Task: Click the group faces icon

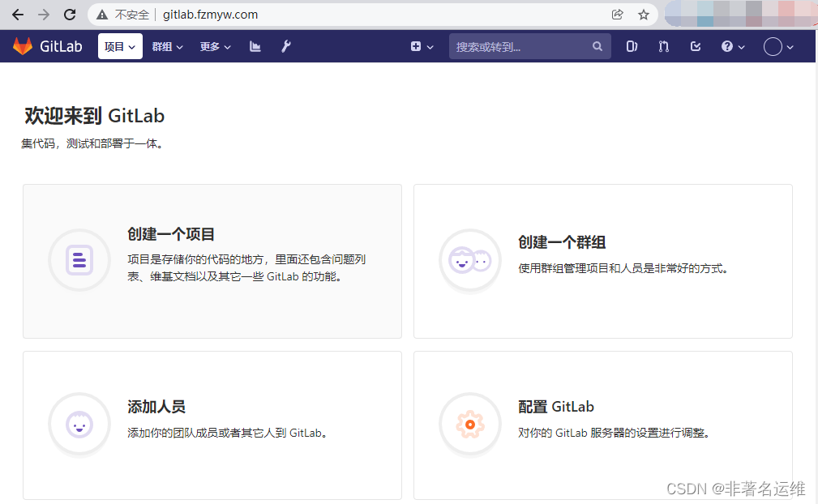Action: [x=470, y=260]
